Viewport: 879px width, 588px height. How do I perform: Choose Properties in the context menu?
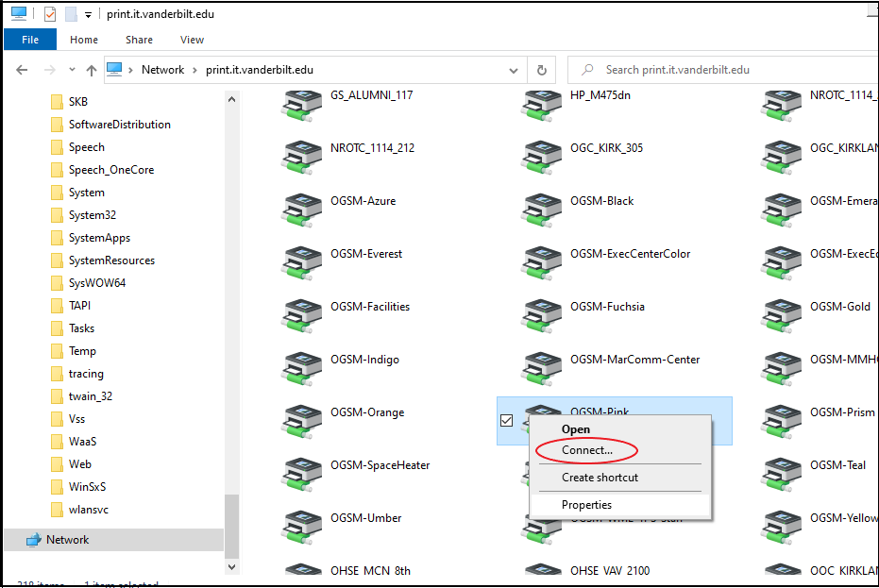click(x=620, y=505)
